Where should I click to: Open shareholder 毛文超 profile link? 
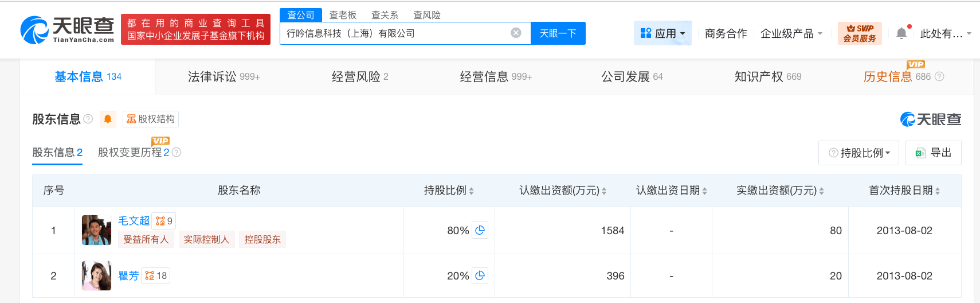tap(134, 220)
